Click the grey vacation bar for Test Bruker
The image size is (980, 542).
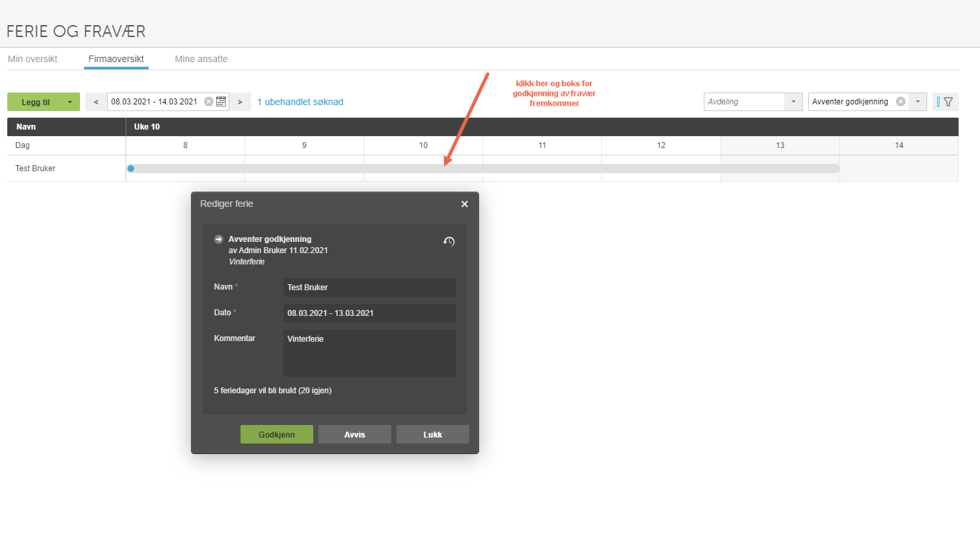[482, 169]
